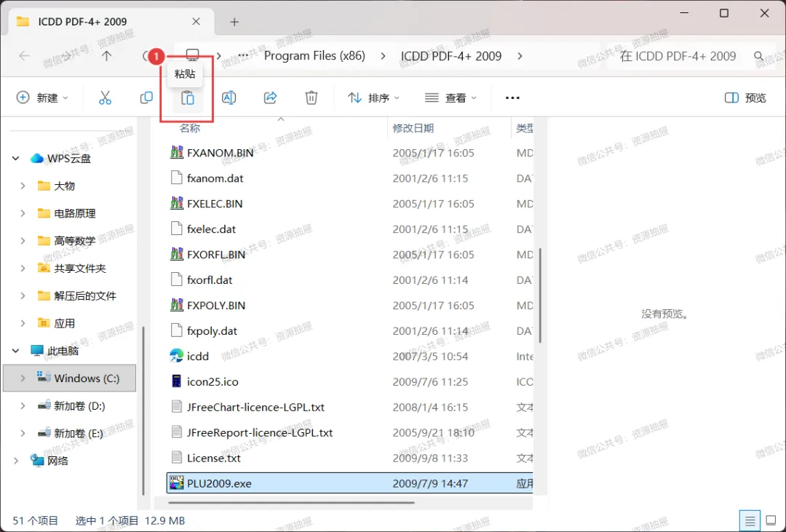The width and height of the screenshot is (786, 532).
Task: Expand the 大物 folder node
Action: 23,186
